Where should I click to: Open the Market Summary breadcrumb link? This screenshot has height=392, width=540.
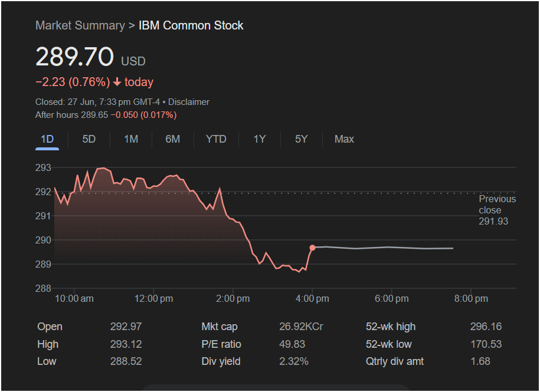click(x=80, y=25)
